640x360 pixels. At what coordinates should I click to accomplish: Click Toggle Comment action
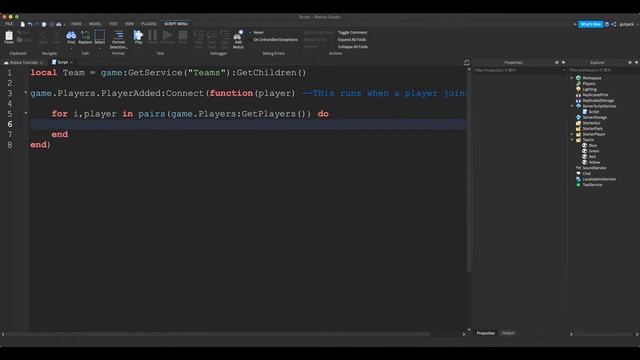click(352, 32)
